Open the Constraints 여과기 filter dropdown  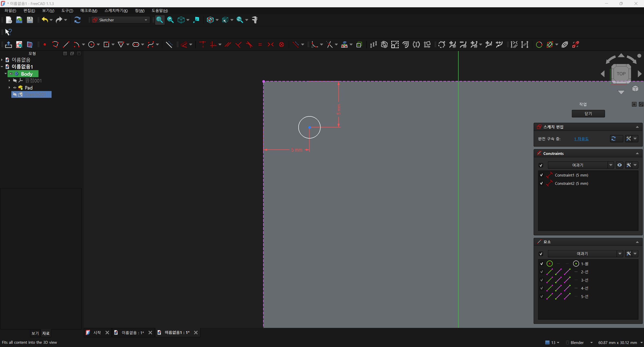click(x=581, y=165)
